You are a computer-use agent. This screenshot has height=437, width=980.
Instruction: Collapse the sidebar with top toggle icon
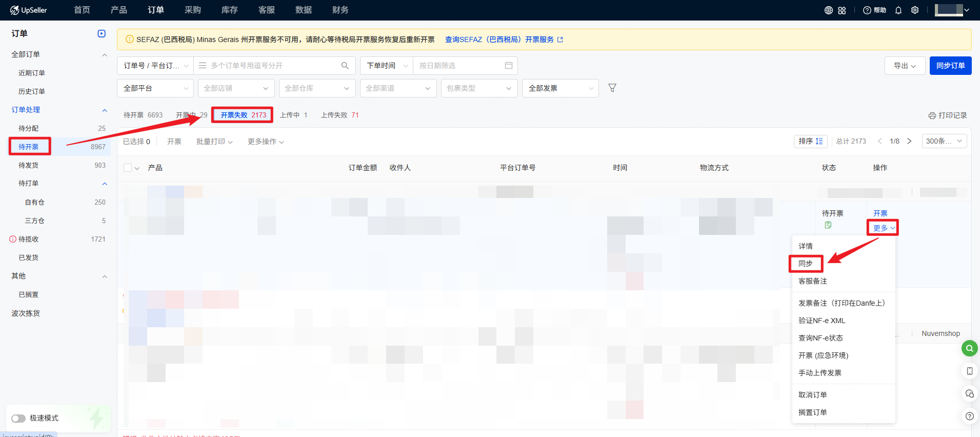click(102, 33)
